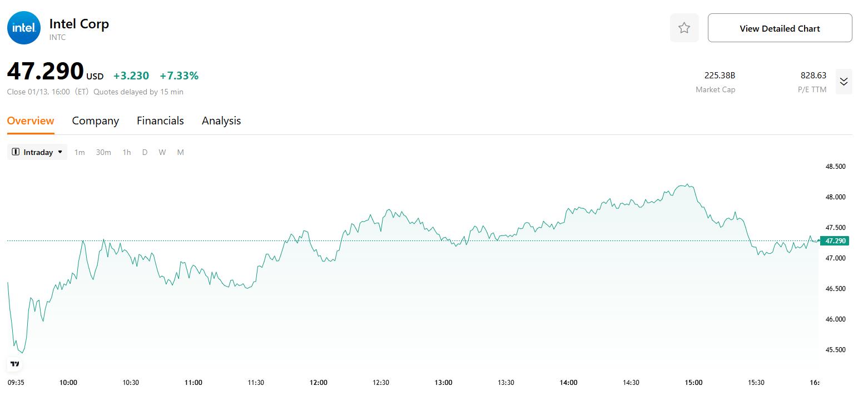Set chart to daily D interval
The image size is (868, 401).
[145, 152]
